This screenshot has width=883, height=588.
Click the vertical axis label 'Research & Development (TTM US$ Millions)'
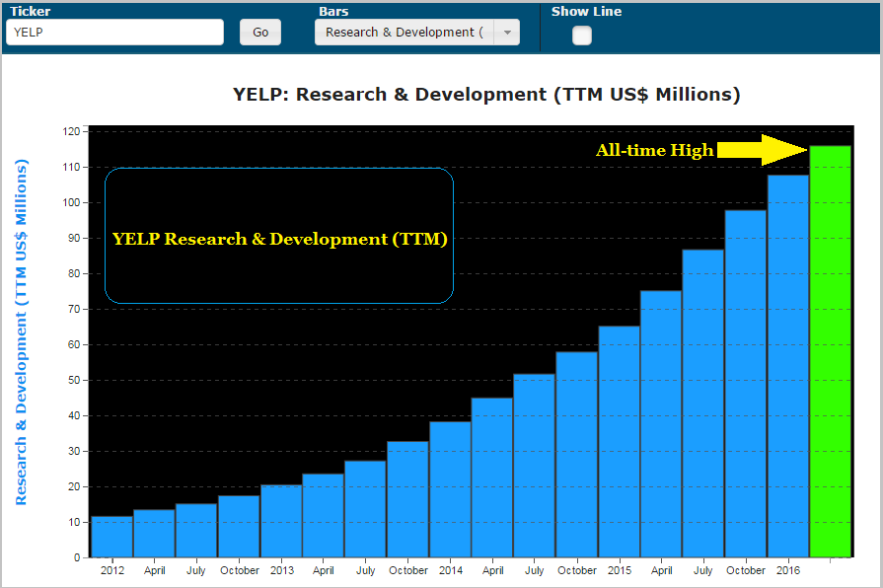click(21, 332)
